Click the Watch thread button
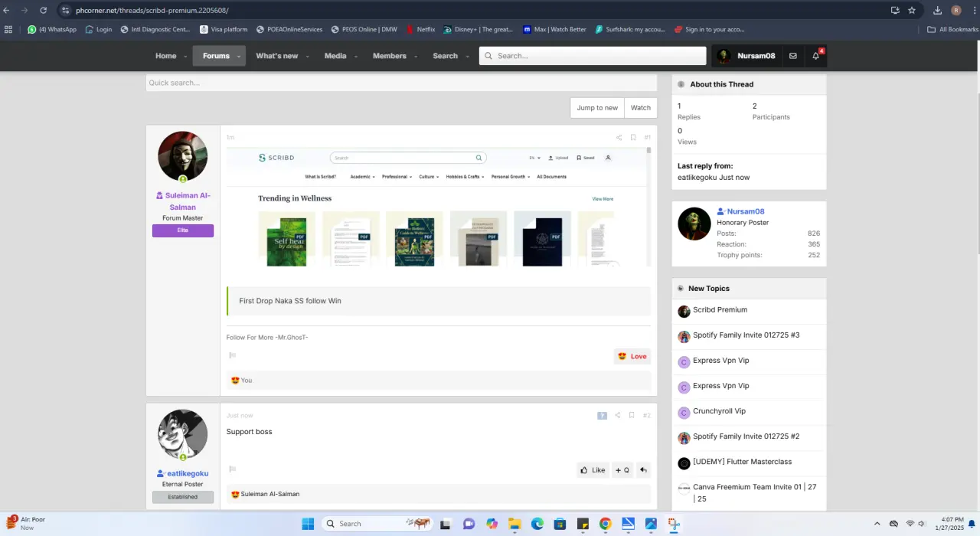 tap(641, 108)
